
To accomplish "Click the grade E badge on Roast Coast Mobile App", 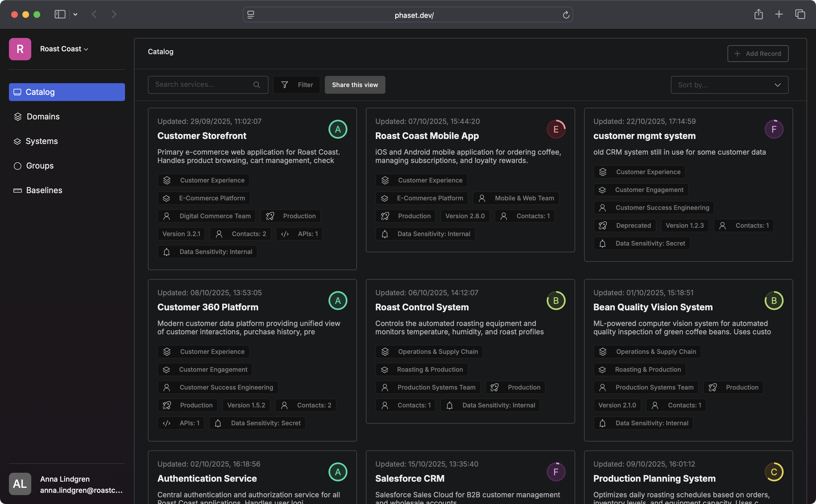I will point(556,129).
